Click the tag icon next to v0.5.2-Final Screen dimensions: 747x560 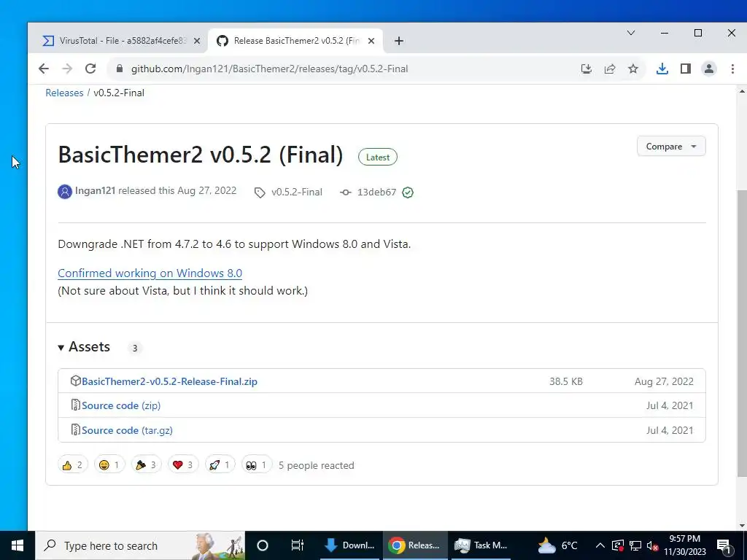(x=260, y=192)
